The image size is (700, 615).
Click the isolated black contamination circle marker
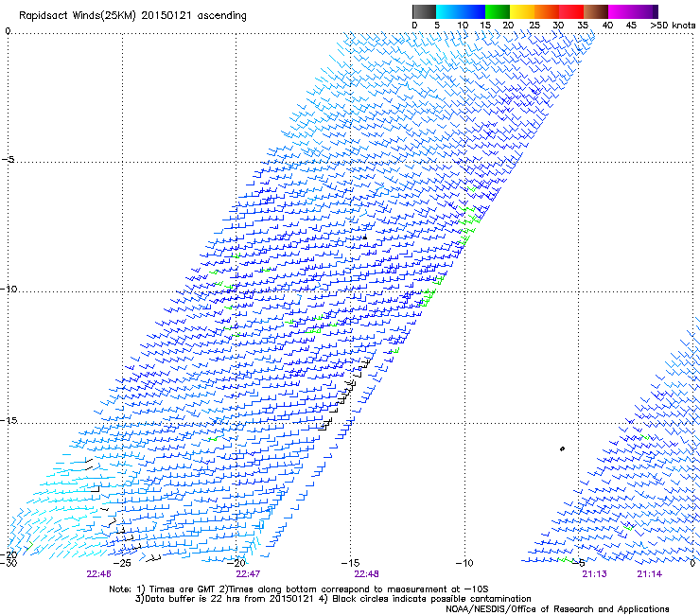tap(562, 448)
